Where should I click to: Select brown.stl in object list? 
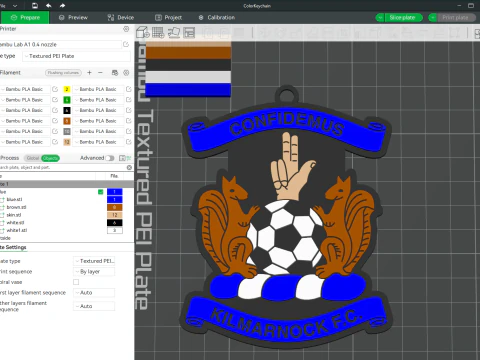click(x=16, y=207)
